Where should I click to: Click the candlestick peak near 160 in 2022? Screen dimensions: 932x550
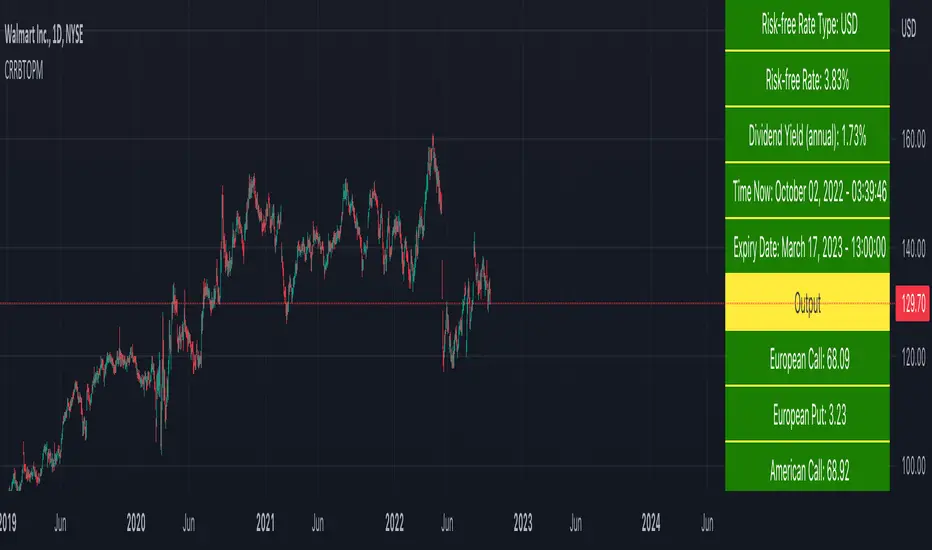pyautogui.click(x=433, y=140)
